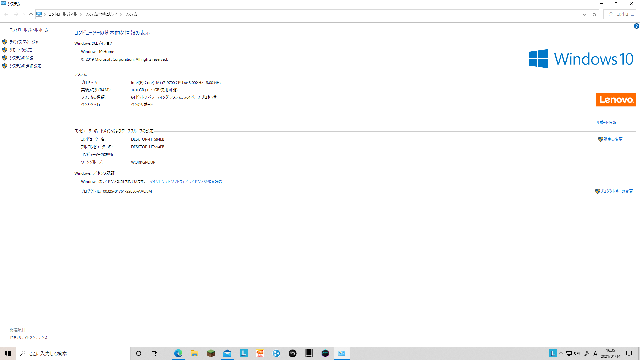Open recent locations dropdown arrow
Viewport: 640px width, 360px height.
[23, 14]
